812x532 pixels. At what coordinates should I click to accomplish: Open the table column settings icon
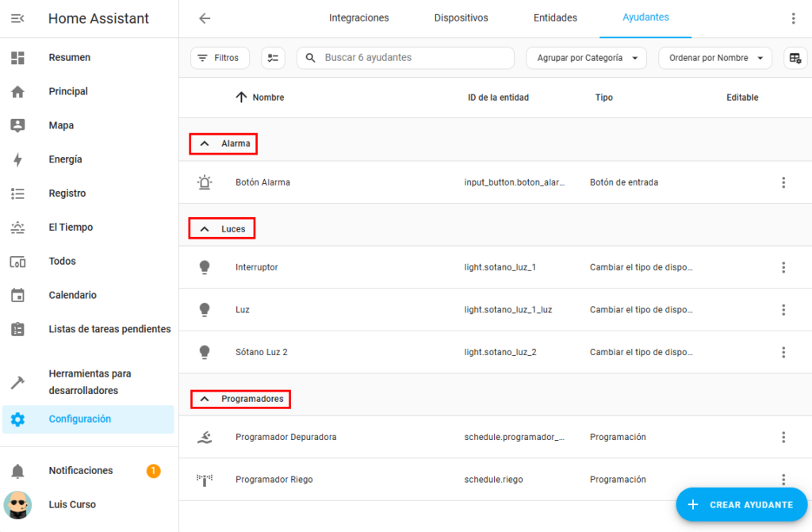pyautogui.click(x=795, y=58)
